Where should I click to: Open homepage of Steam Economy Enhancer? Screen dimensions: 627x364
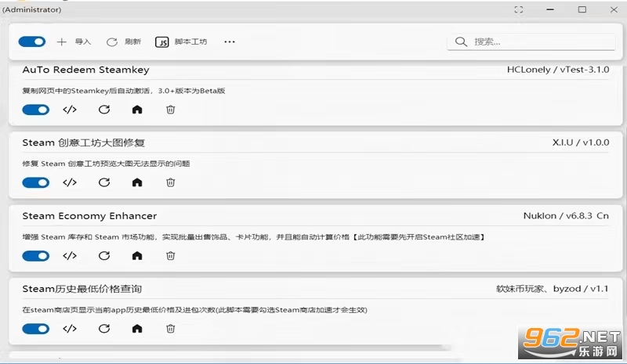click(137, 256)
